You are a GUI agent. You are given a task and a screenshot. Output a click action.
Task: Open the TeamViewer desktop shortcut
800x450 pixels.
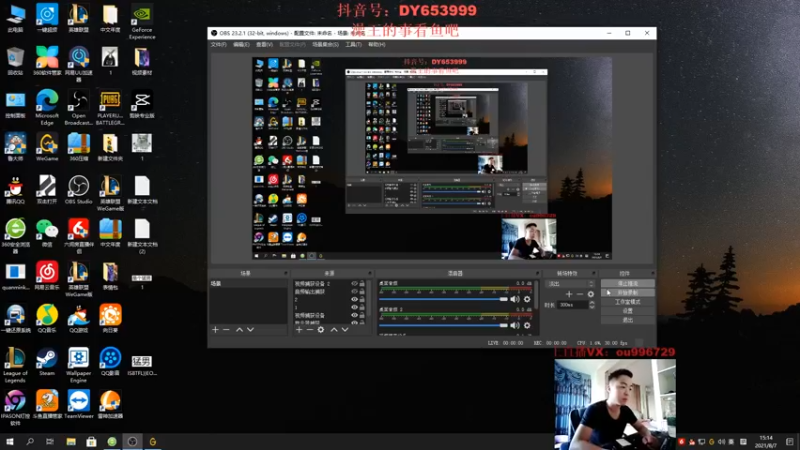pyautogui.click(x=79, y=404)
